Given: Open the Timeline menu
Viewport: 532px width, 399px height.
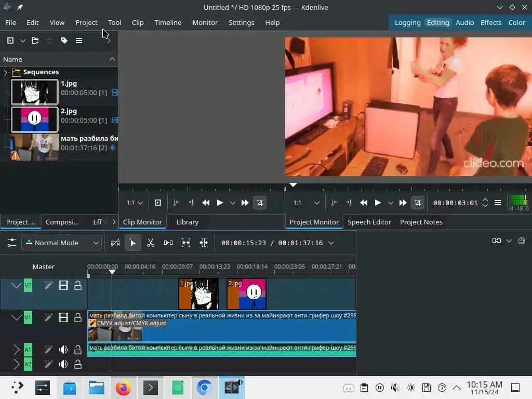Looking at the screenshot, I should (x=168, y=22).
